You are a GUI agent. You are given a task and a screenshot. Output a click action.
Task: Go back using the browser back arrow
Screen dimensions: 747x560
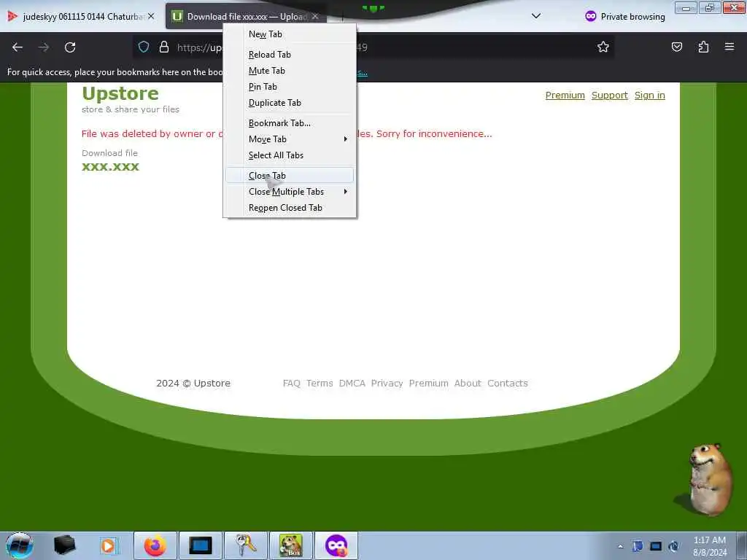[18, 47]
